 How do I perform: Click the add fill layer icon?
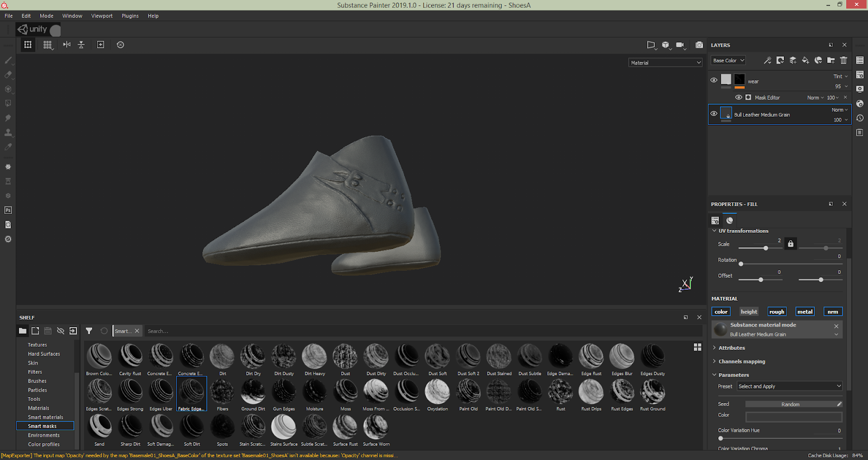(806, 60)
